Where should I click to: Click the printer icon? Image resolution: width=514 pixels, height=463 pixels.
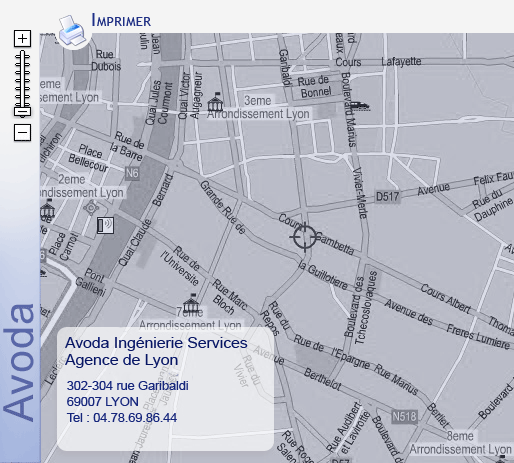[73, 31]
